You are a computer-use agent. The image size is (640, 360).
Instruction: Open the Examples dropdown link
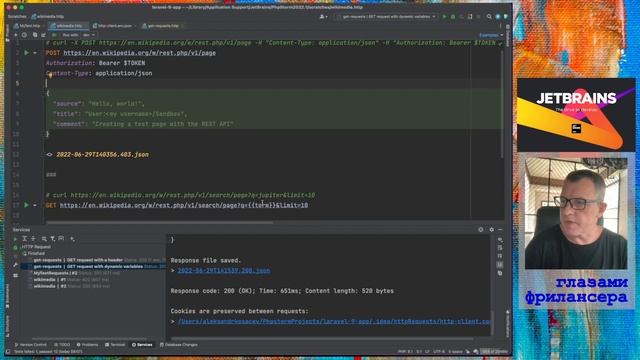pyautogui.click(x=491, y=35)
